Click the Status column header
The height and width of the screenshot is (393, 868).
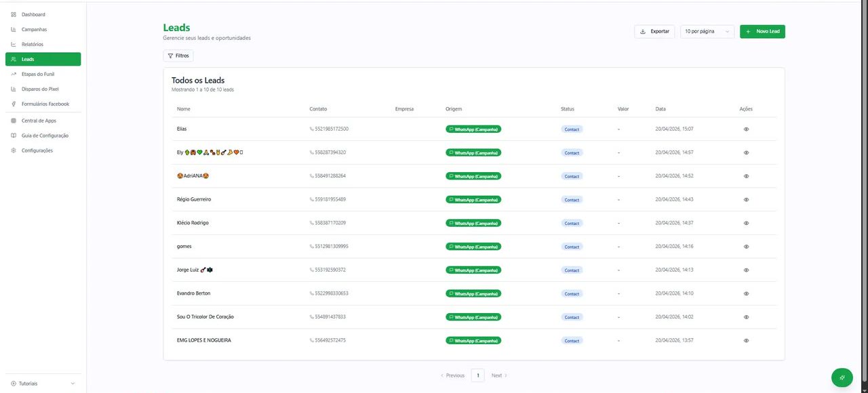coord(568,109)
